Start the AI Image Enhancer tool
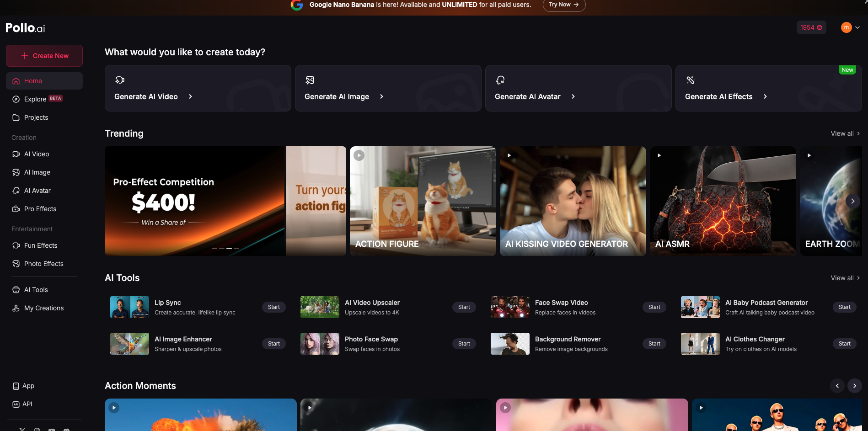The width and height of the screenshot is (868, 431). tap(274, 344)
